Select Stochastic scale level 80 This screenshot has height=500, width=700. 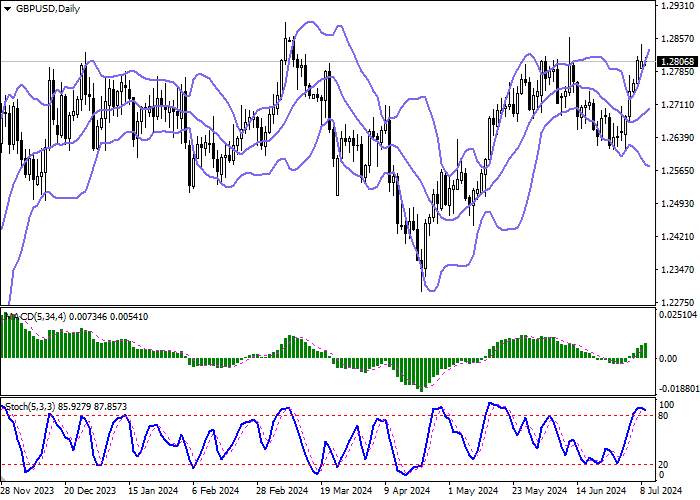pyautogui.click(x=664, y=416)
